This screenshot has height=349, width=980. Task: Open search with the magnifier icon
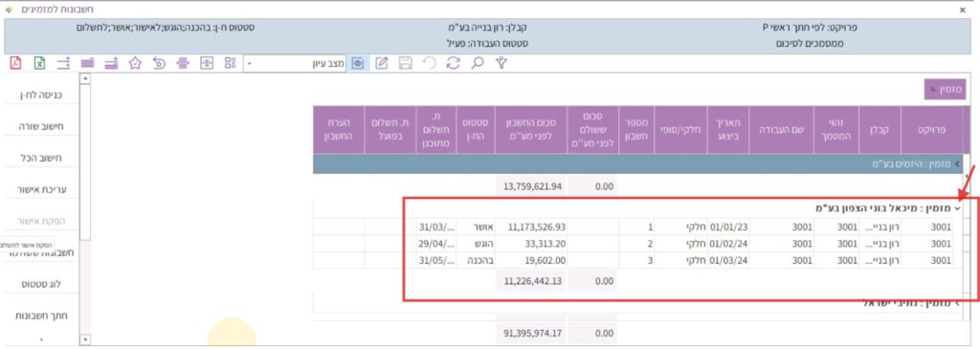[477, 62]
